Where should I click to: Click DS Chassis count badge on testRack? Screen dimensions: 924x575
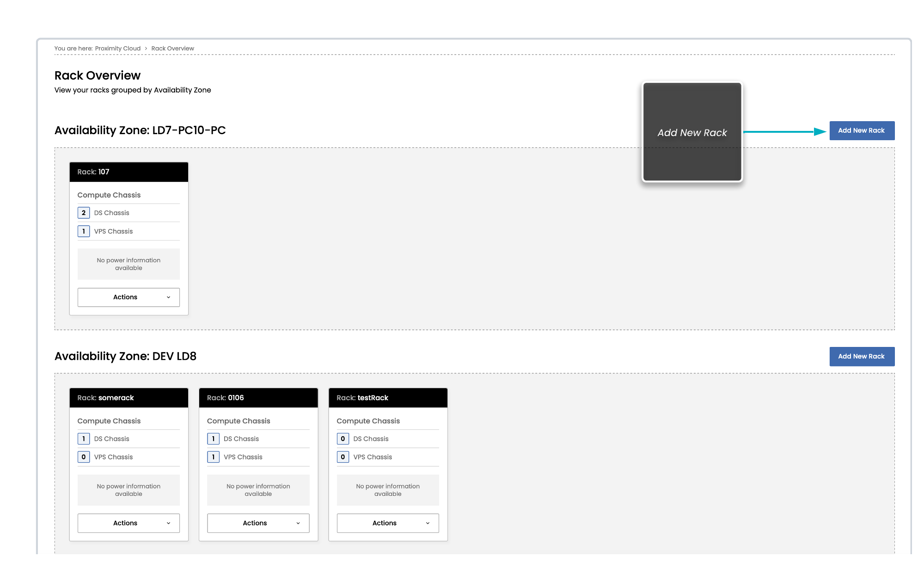[x=343, y=439]
